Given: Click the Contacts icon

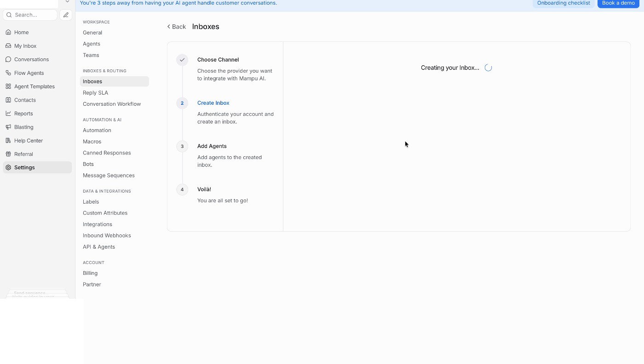Looking at the screenshot, I should tap(8, 100).
